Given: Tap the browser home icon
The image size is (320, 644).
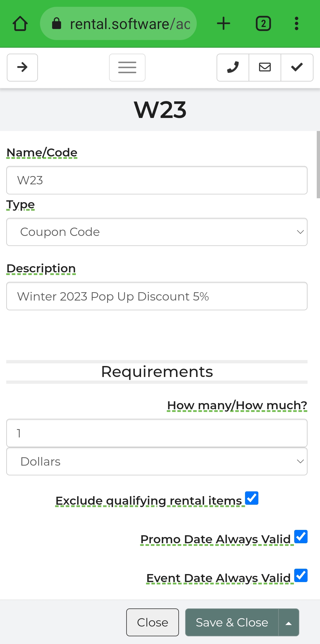Looking at the screenshot, I should coord(20,24).
